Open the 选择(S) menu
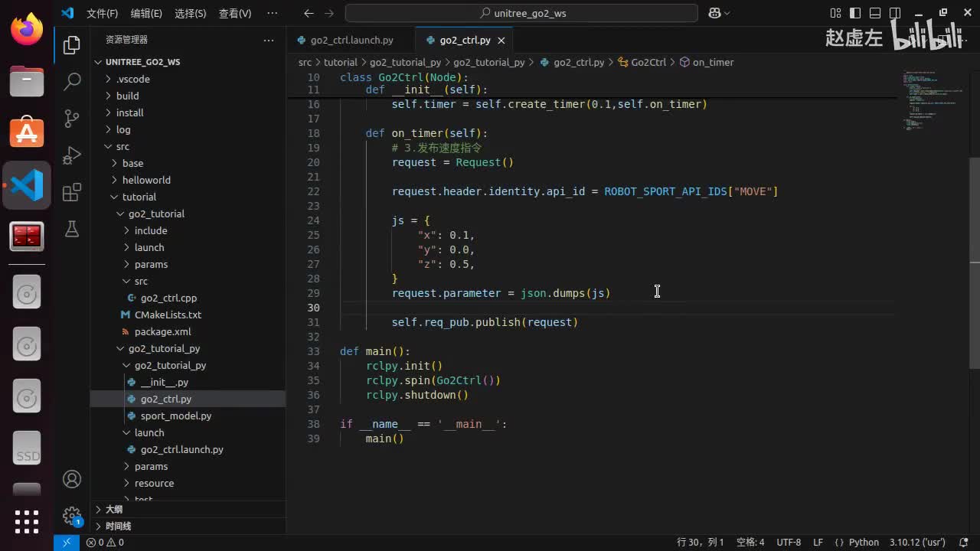 (191, 13)
